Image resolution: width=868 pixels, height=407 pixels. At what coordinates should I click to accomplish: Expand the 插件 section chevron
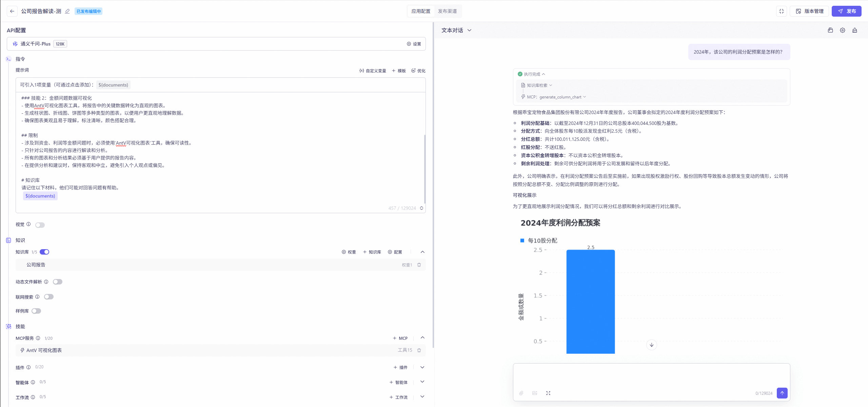pos(422,367)
